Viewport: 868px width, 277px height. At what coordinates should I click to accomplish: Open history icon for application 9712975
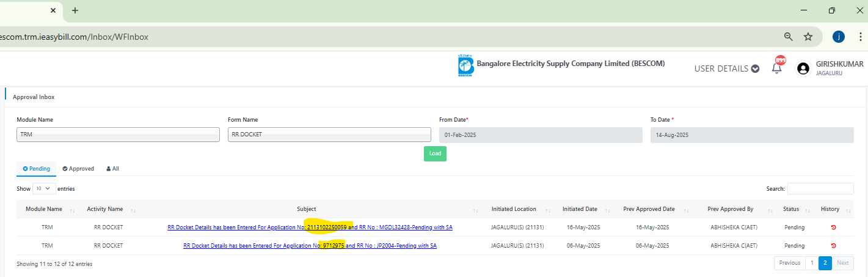(834, 246)
